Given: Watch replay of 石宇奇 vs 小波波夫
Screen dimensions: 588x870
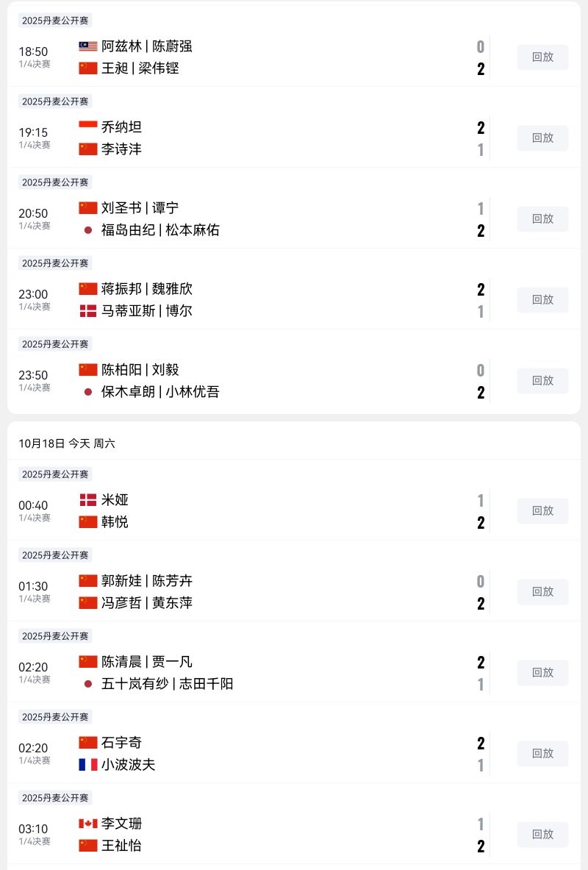Looking at the screenshot, I should click(542, 754).
